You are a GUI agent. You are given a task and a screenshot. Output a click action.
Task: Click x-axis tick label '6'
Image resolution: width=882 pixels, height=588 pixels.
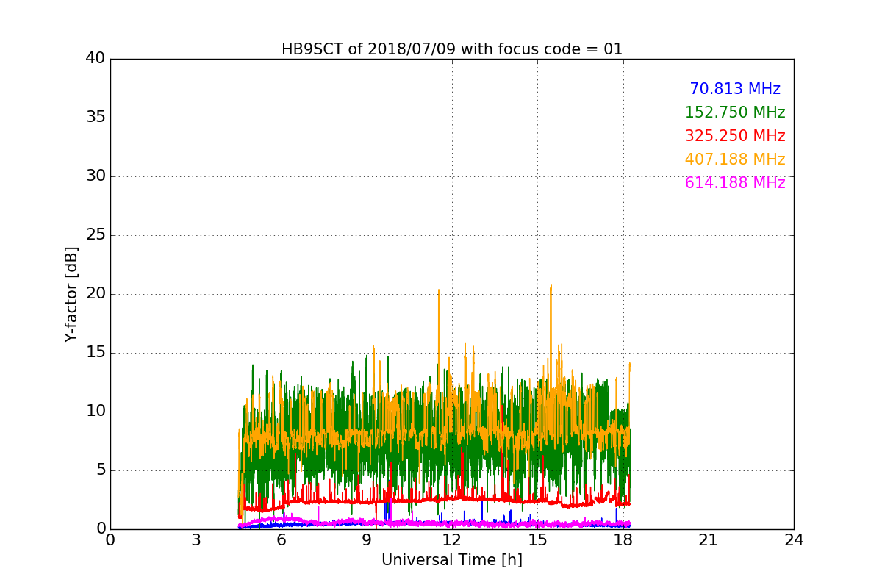(281, 540)
